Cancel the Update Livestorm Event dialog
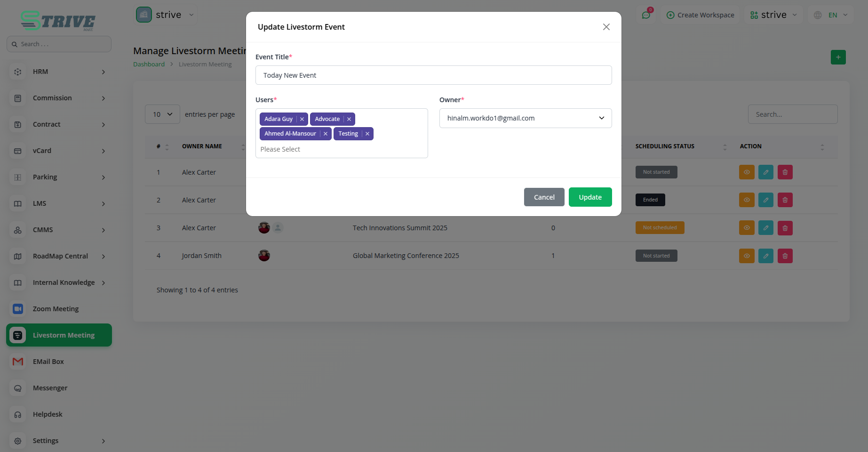The image size is (868, 452). pyautogui.click(x=544, y=197)
